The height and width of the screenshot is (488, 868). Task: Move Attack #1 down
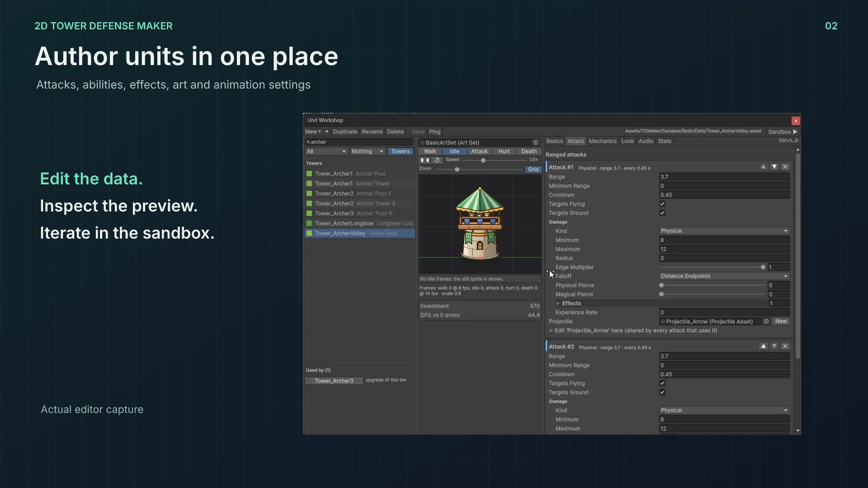coord(774,167)
